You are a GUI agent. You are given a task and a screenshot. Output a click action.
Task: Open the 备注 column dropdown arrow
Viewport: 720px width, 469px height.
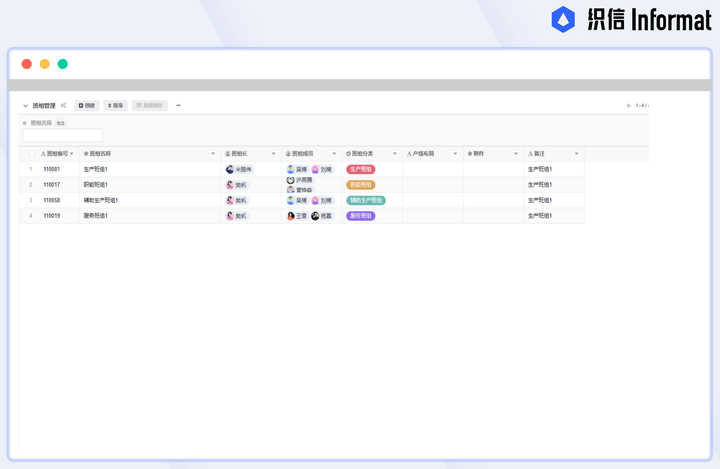click(x=577, y=153)
